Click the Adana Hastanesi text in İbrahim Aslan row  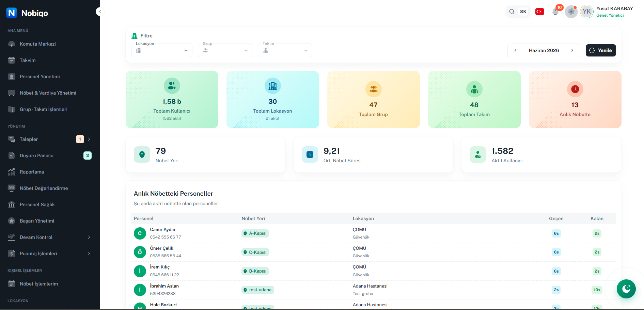coord(370,286)
